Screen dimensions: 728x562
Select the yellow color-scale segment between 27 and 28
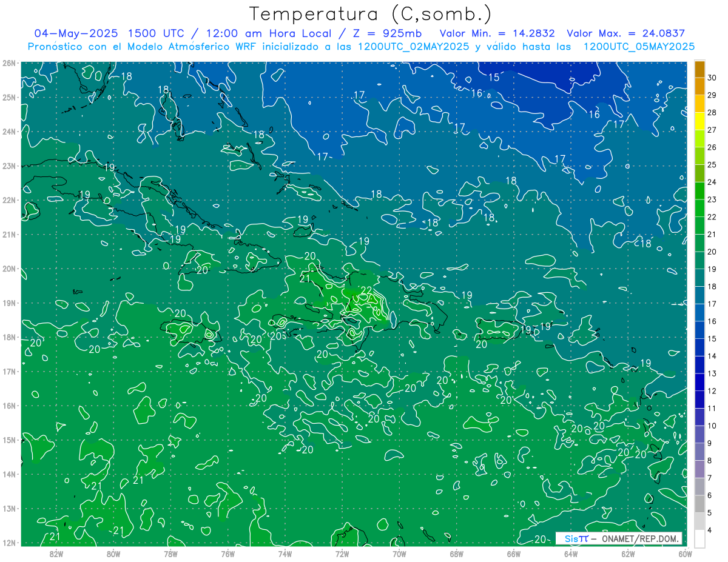(x=699, y=121)
